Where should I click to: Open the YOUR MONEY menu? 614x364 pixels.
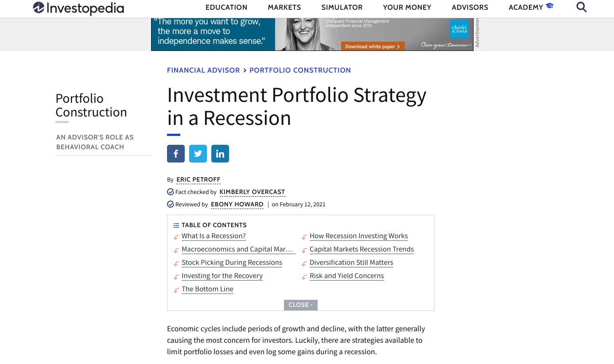(x=407, y=7)
